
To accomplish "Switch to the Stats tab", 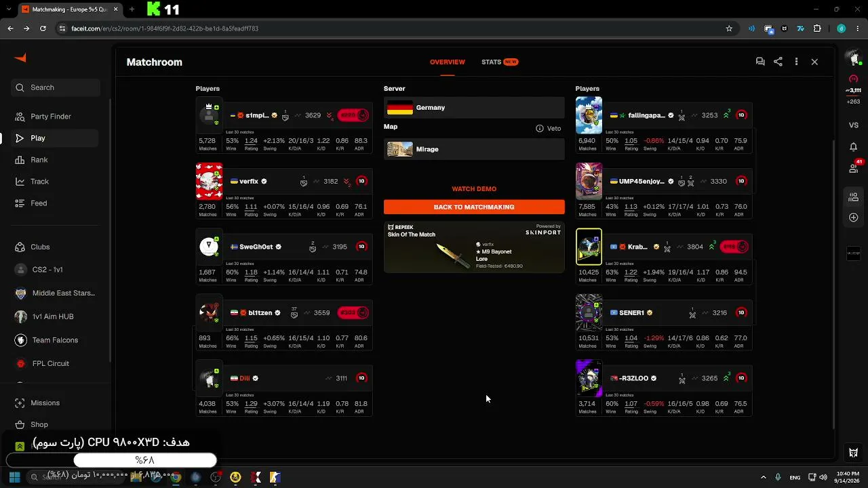I will (x=499, y=62).
